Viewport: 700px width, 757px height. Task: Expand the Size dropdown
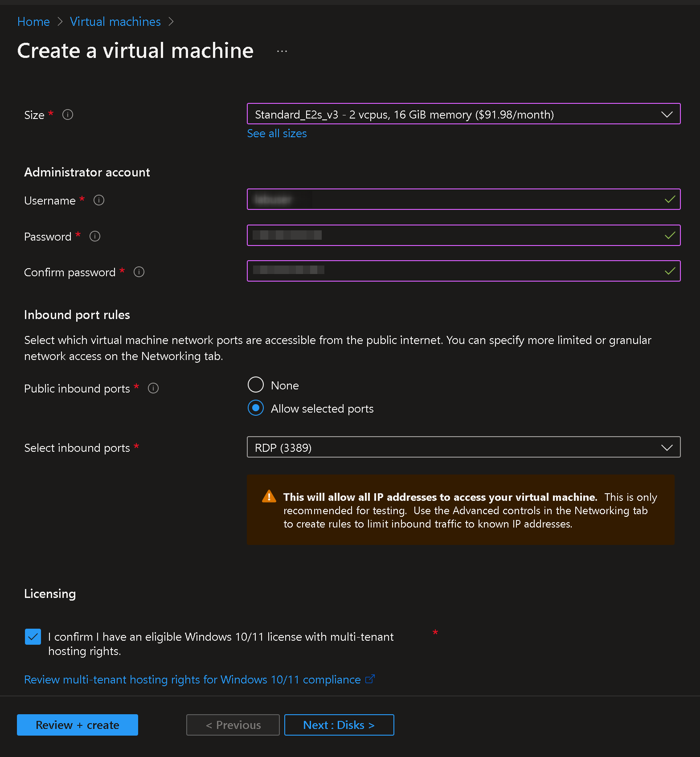pyautogui.click(x=463, y=114)
